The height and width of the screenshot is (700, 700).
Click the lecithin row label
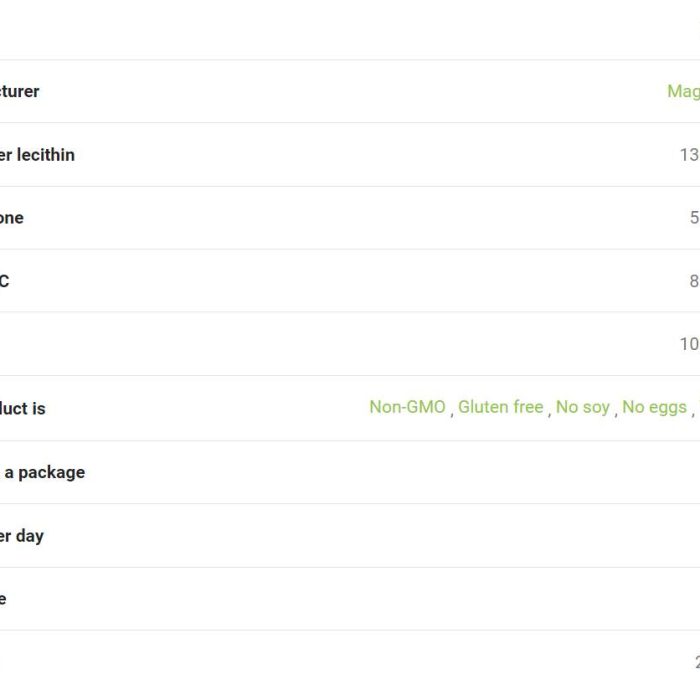tap(37, 155)
